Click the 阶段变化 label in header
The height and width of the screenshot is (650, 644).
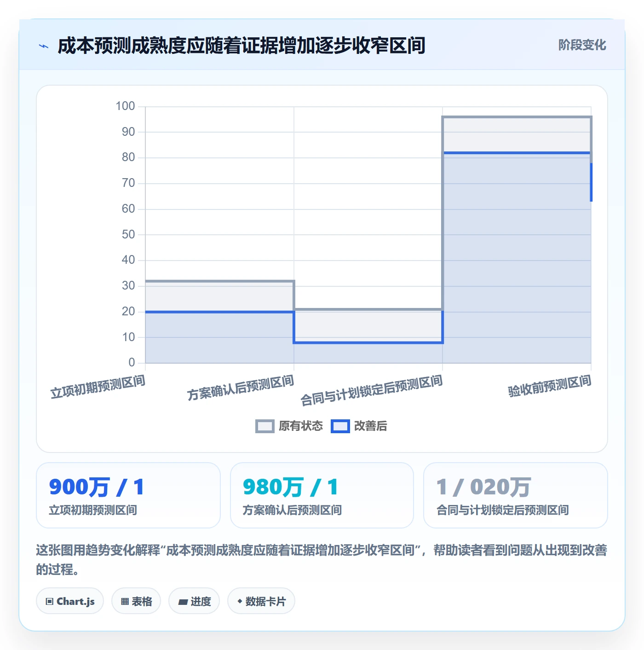582,45
